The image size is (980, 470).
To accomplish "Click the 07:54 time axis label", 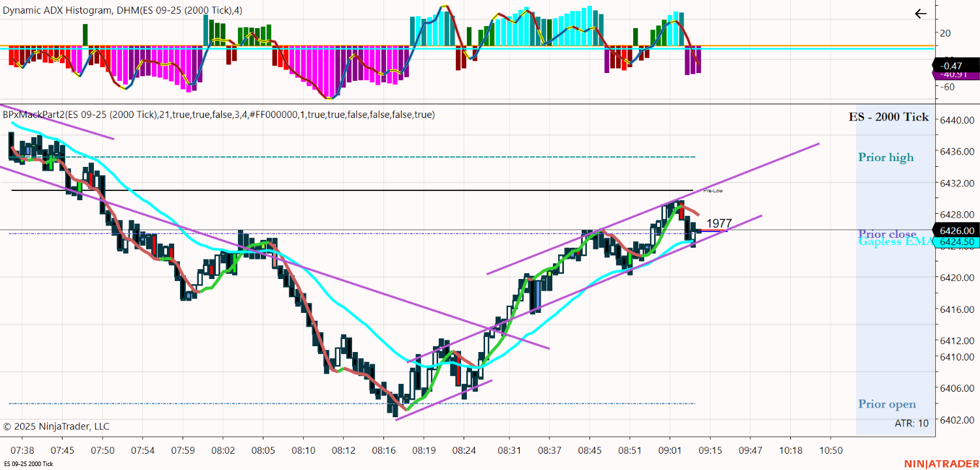I will 143,450.
